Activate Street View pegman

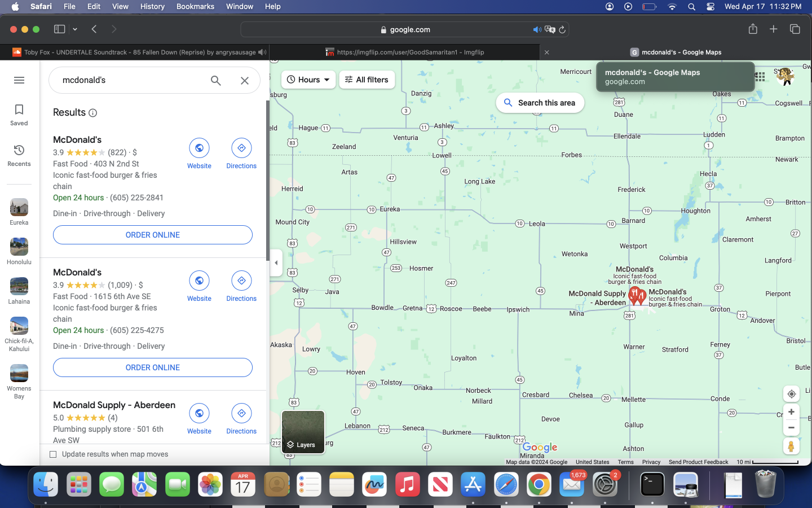(791, 446)
